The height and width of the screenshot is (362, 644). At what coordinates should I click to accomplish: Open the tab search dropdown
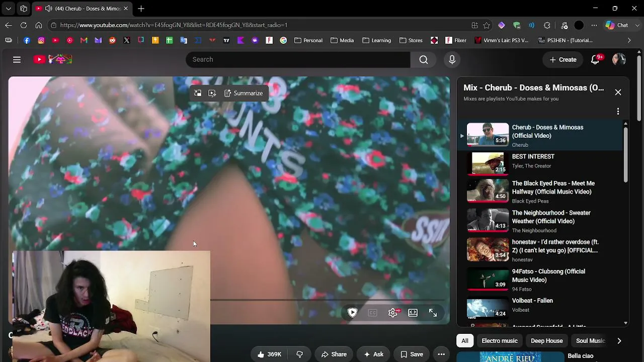click(9, 9)
